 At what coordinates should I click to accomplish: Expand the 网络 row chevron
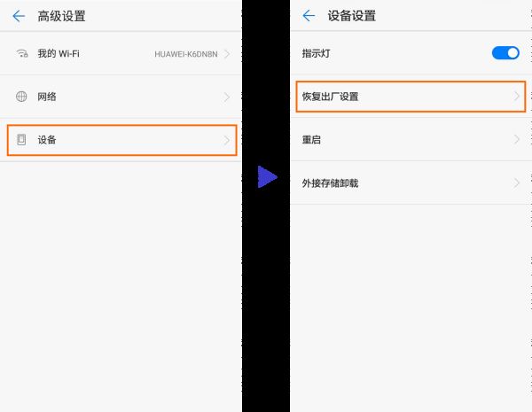(227, 97)
